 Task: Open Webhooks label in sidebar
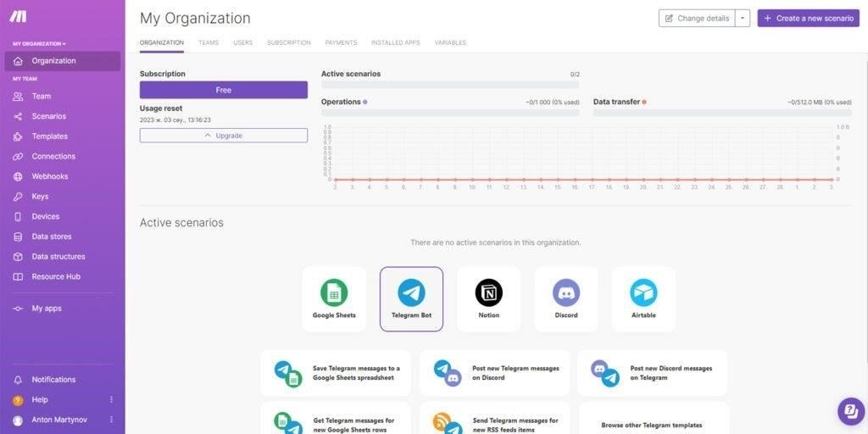coord(50,176)
